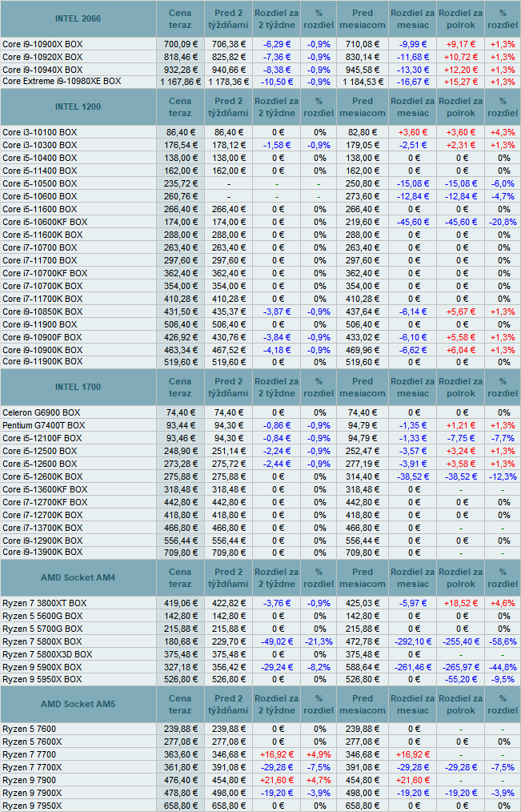Click Cena teraz header in INTEL 2066 section
The image size is (521, 812).
[180, 18]
